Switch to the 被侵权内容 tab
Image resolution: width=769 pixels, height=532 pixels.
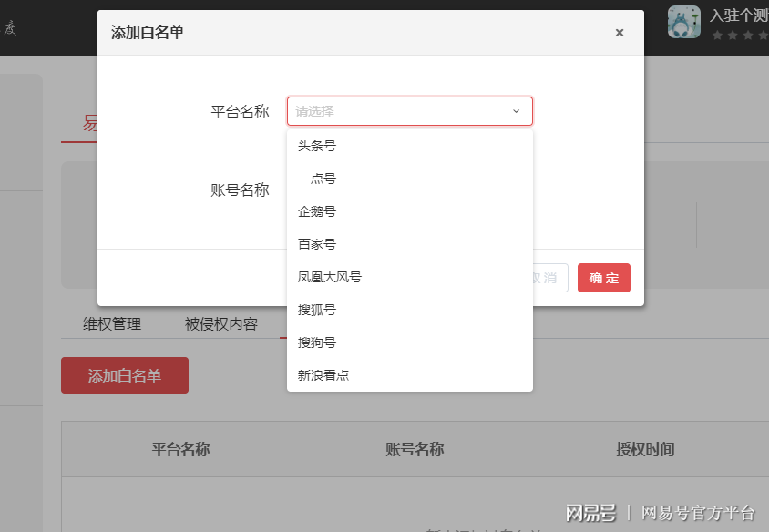pos(221,324)
